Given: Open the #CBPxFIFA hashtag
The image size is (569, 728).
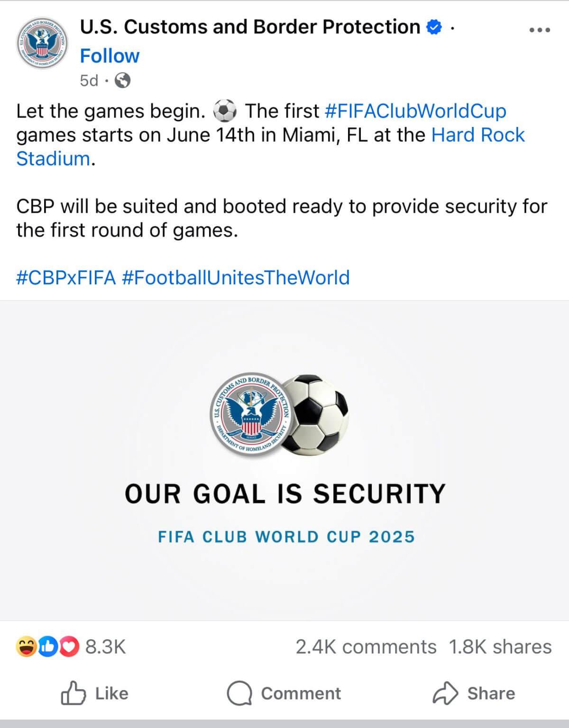Looking at the screenshot, I should tap(66, 278).
